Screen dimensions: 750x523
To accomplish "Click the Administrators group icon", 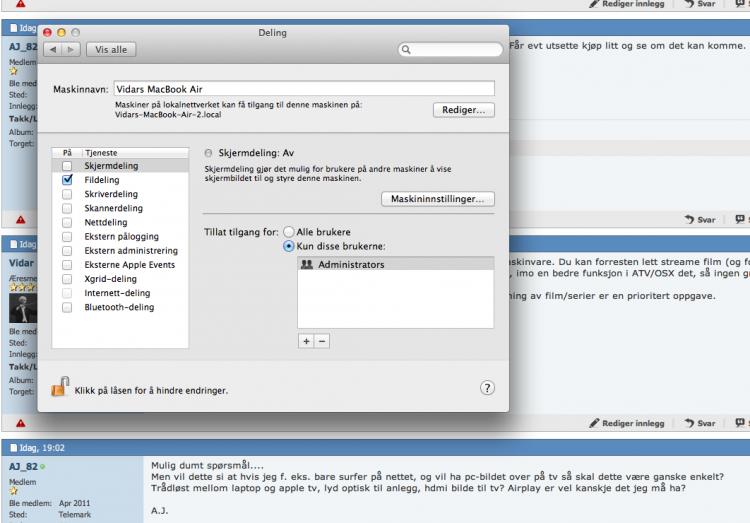I will 307,265.
